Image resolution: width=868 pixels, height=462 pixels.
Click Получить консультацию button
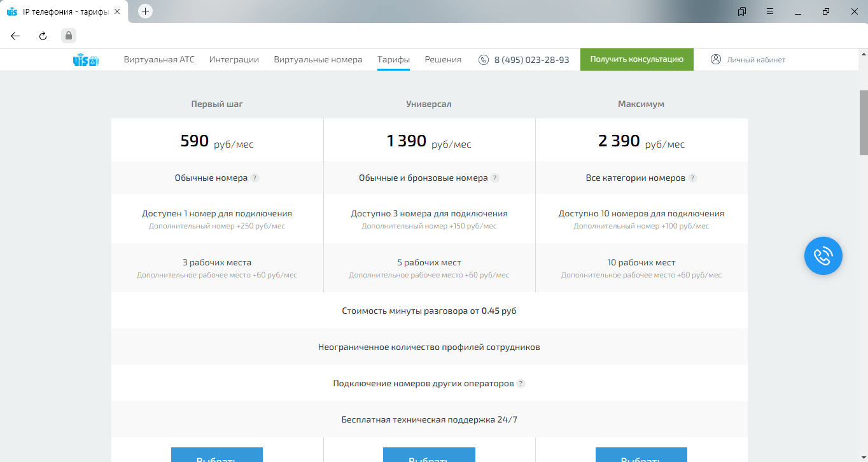(x=637, y=59)
